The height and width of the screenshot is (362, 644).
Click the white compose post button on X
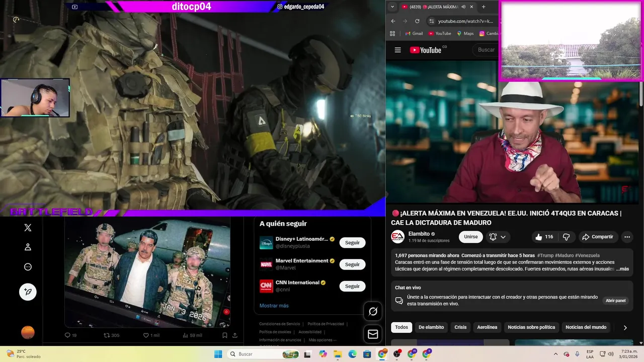point(28,292)
